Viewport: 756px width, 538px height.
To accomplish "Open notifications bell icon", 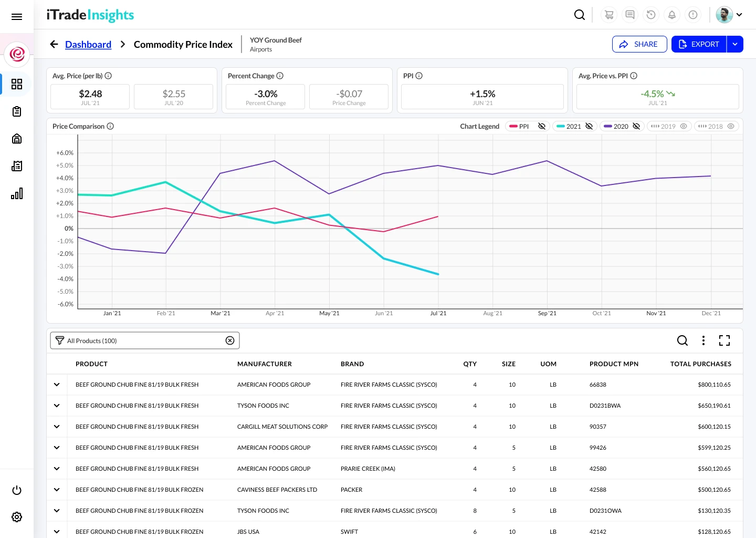I will point(672,15).
